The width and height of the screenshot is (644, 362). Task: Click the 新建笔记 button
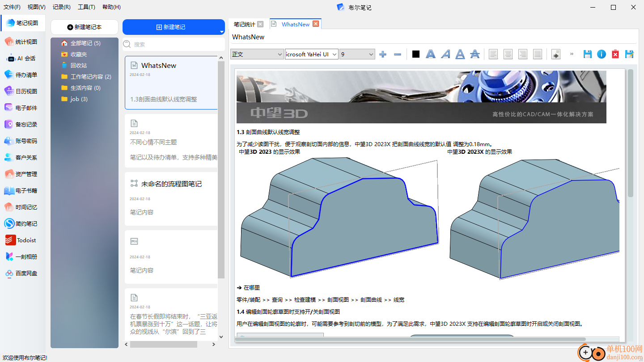click(x=170, y=27)
